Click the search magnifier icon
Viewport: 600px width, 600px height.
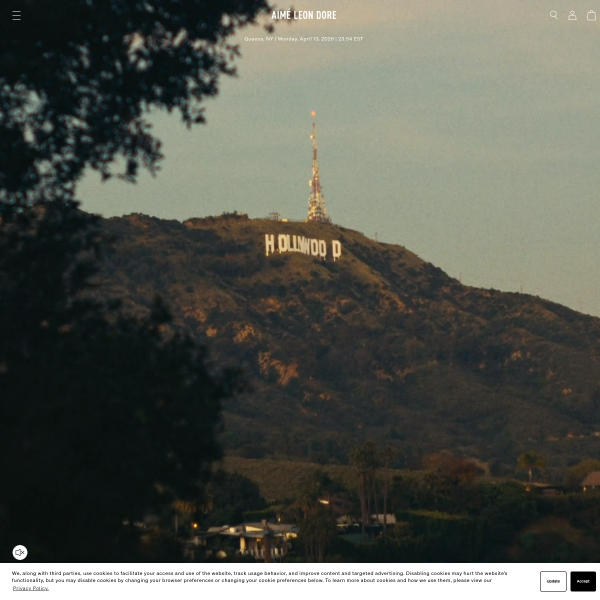[553, 15]
